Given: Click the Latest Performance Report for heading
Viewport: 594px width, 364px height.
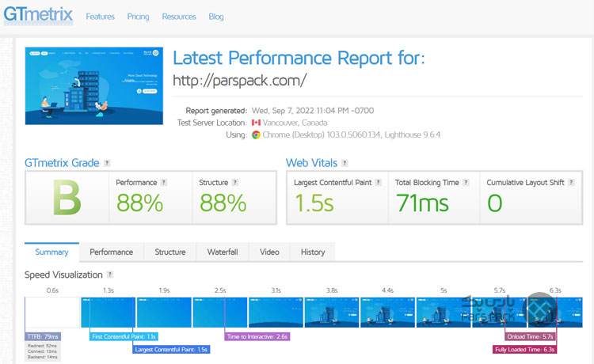Looking at the screenshot, I should [299, 58].
